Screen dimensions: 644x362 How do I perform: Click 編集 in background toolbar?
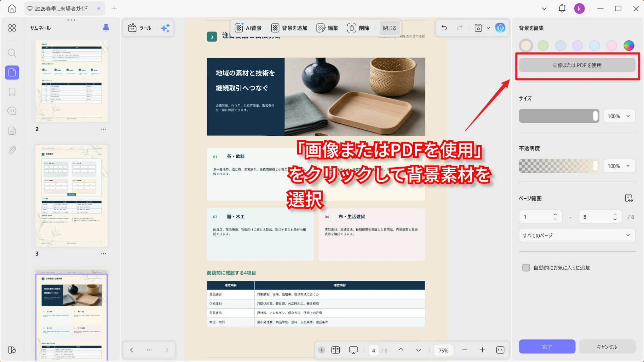[x=327, y=28]
